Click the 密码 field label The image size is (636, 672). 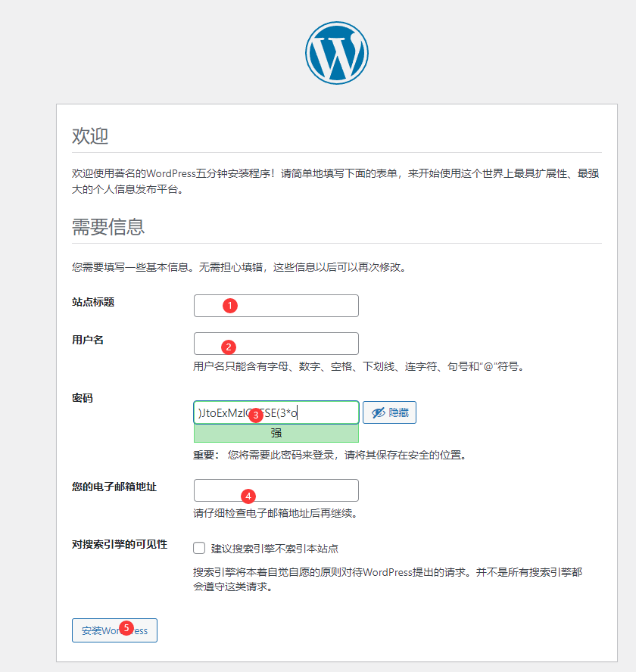click(x=83, y=398)
